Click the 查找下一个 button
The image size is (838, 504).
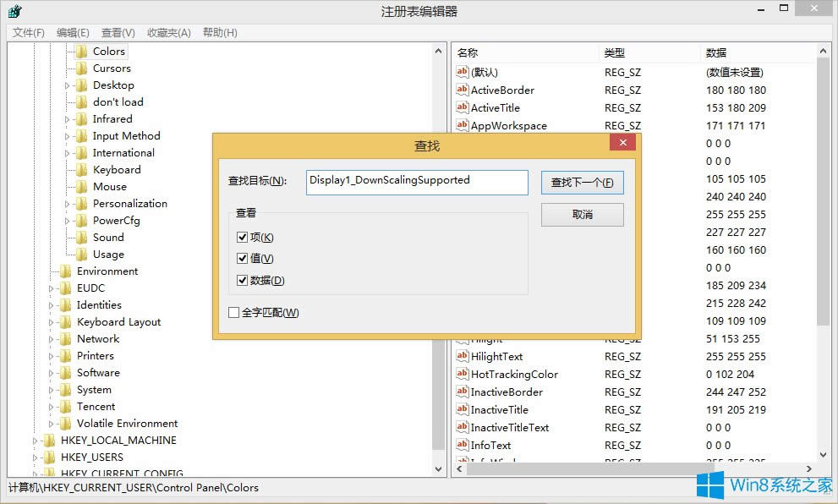click(582, 182)
